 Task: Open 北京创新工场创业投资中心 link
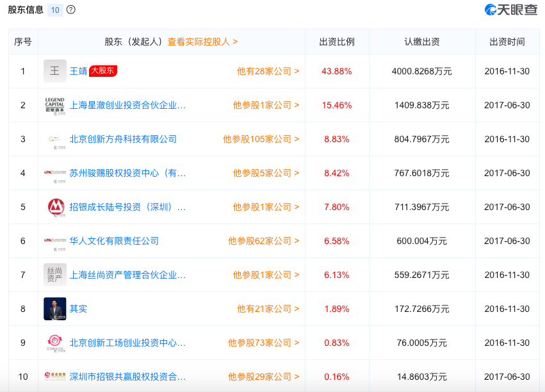127,343
